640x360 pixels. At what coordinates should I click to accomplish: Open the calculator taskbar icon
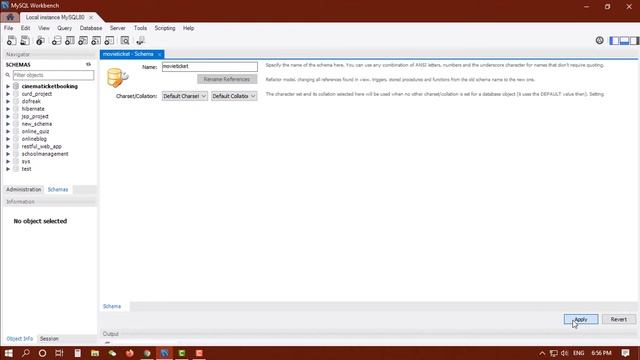coord(78,353)
